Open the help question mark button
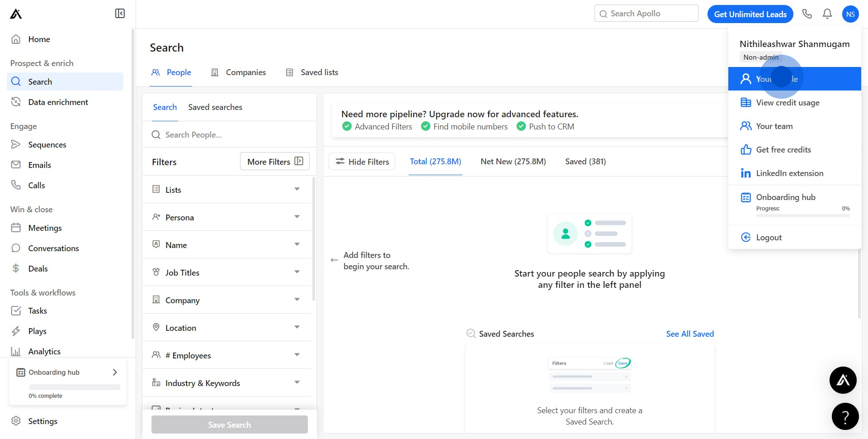The height and width of the screenshot is (439, 868). [845, 416]
